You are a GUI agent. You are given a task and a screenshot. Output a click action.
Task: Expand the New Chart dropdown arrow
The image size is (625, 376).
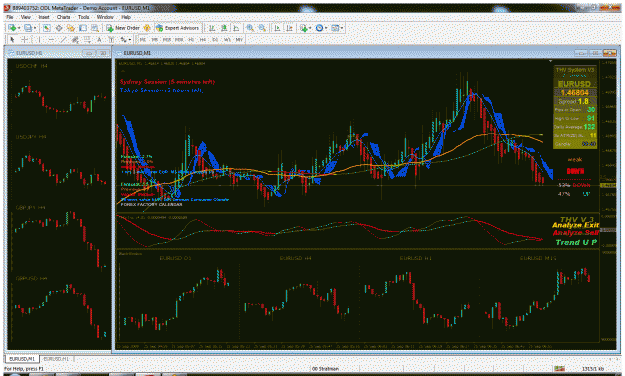pyautogui.click(x=18, y=28)
